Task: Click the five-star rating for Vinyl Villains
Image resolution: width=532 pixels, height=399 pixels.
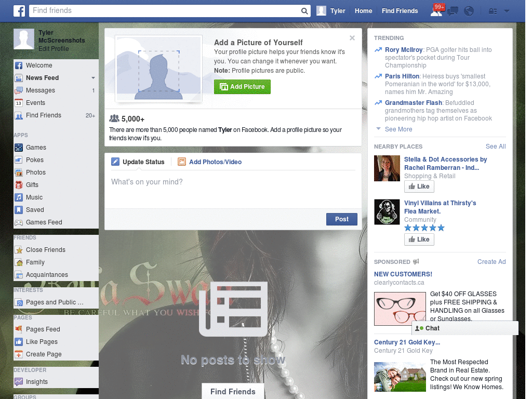Action: pos(424,228)
